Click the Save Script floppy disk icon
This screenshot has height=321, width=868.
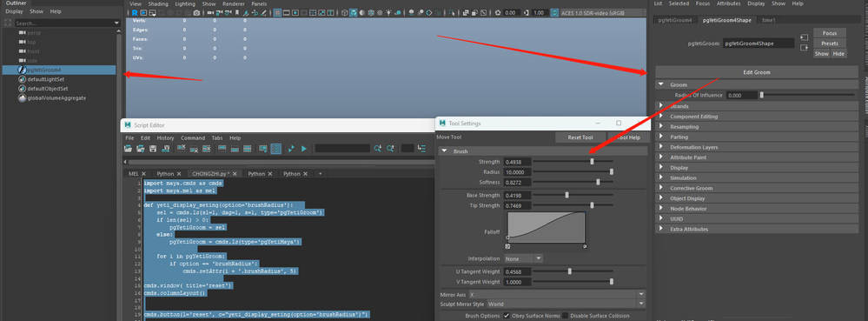pyautogui.click(x=153, y=149)
